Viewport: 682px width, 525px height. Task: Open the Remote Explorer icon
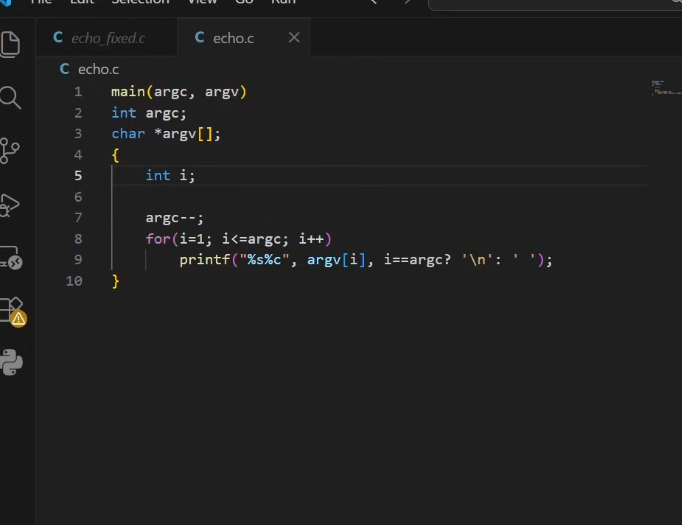pyautogui.click(x=11, y=258)
